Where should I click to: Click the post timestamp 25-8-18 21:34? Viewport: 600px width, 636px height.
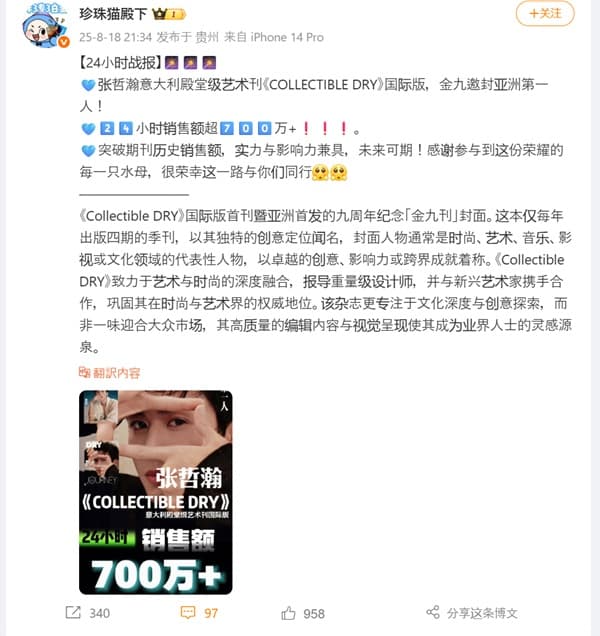(x=116, y=37)
